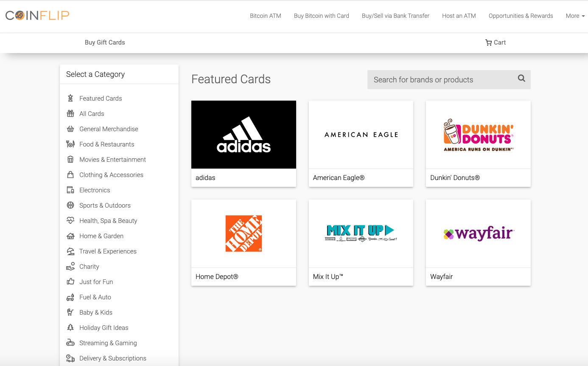The width and height of the screenshot is (588, 366).
Task: Click the 'adidas' card caption
Action: click(x=205, y=177)
